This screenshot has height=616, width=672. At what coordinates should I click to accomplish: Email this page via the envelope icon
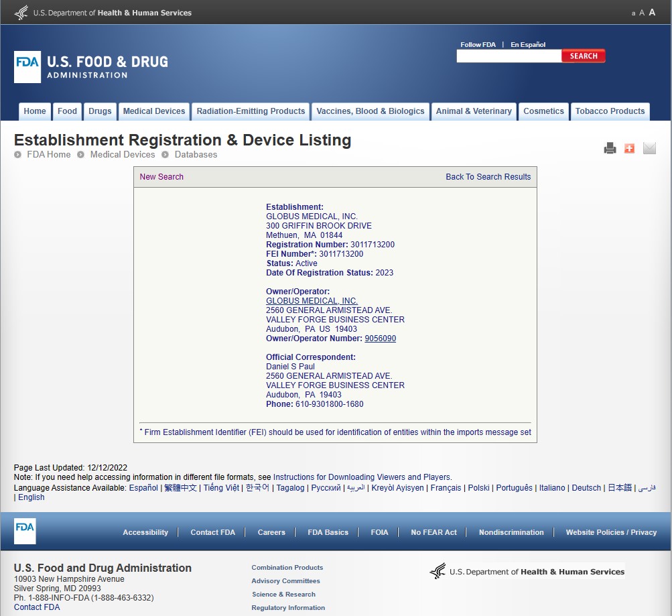(649, 148)
